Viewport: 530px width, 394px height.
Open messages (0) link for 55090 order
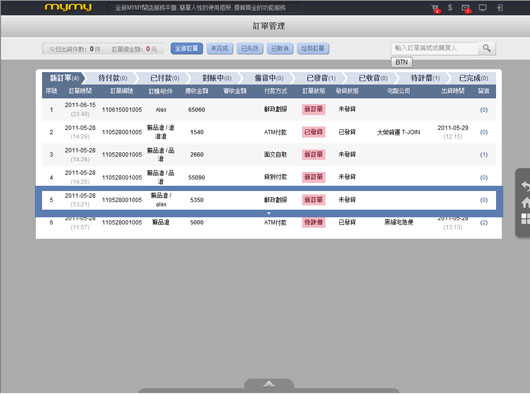click(x=484, y=177)
